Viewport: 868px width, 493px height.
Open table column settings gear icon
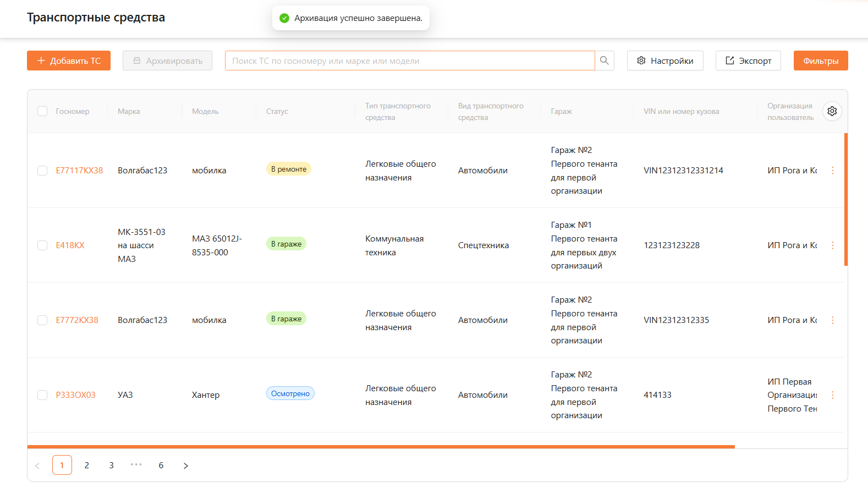point(832,111)
